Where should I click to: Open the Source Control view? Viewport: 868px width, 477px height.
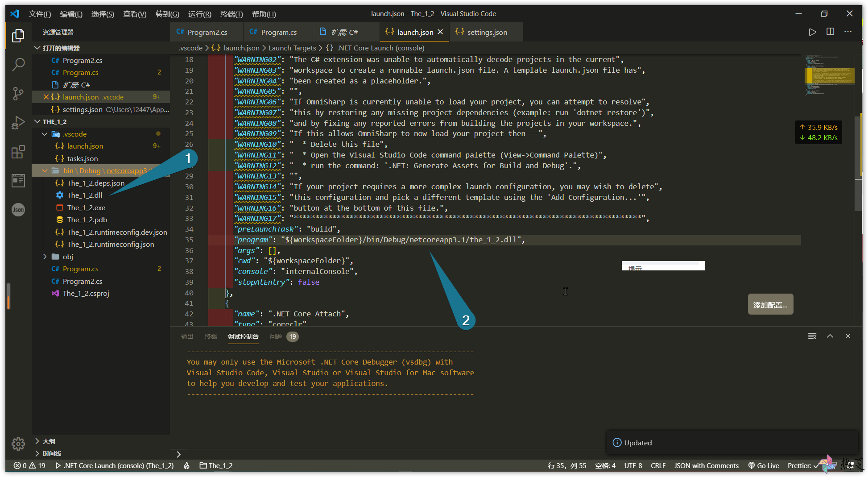(x=18, y=94)
